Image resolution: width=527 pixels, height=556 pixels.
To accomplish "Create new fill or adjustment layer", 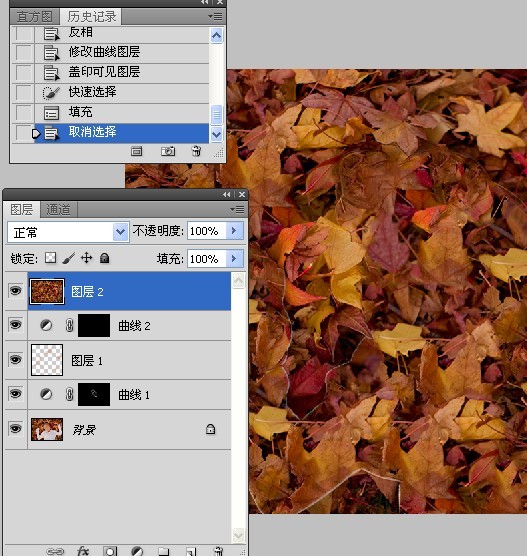I will [x=137, y=551].
